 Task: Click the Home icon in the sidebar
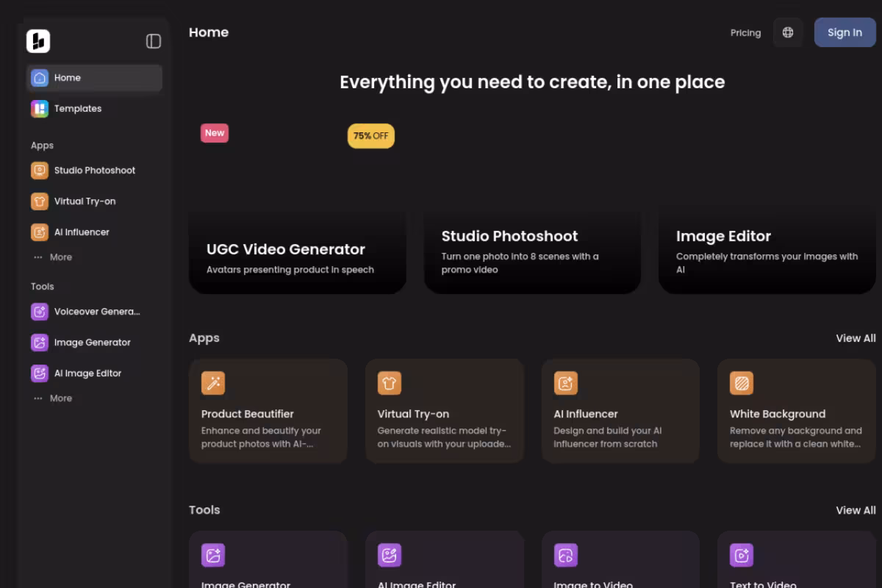tap(40, 78)
